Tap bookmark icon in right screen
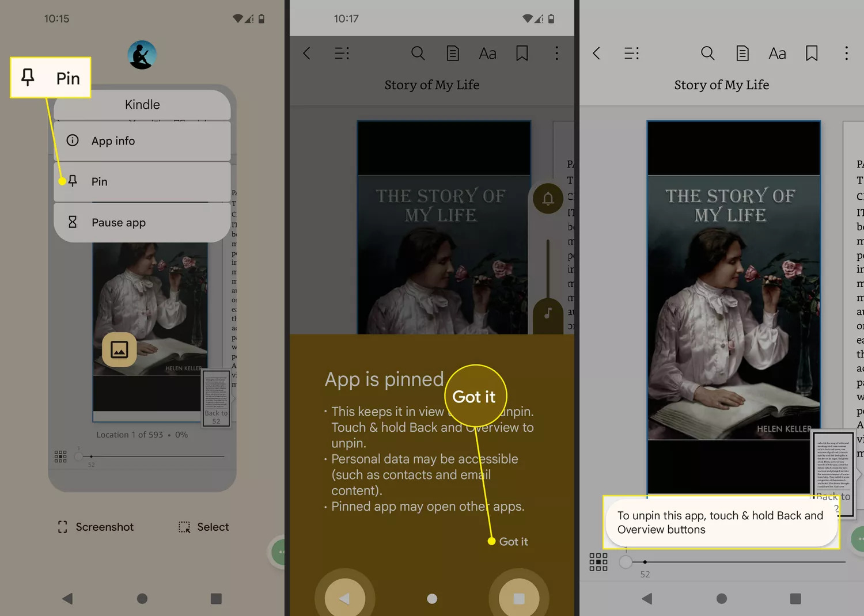This screenshot has height=616, width=864. pyautogui.click(x=812, y=54)
